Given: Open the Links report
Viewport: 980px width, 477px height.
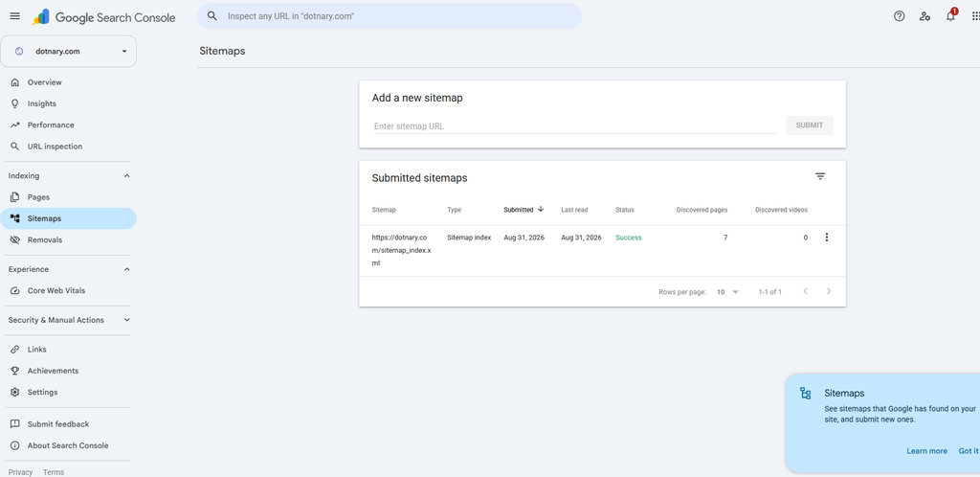Looking at the screenshot, I should [68, 350].
